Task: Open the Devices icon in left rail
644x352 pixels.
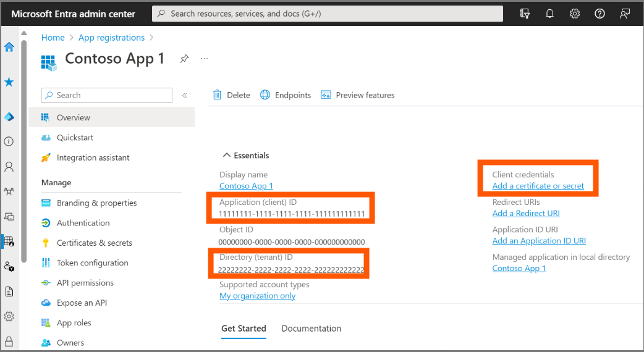Action: pyautogui.click(x=9, y=216)
